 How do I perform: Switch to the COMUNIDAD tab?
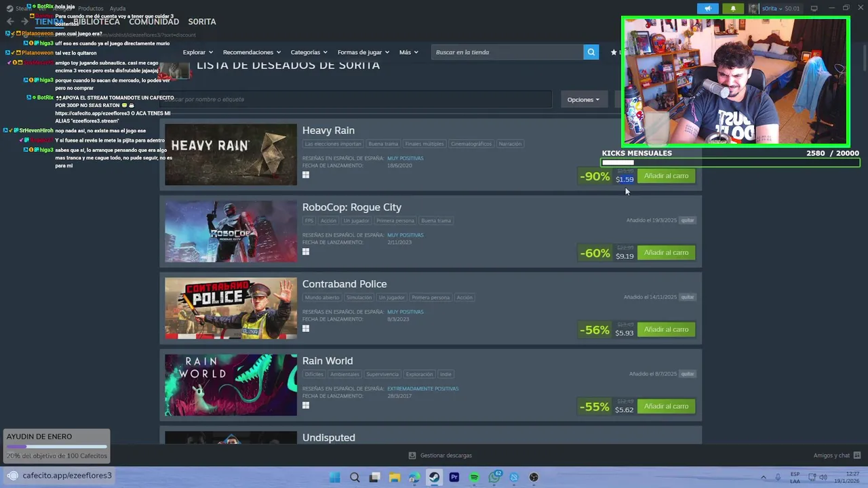tap(154, 22)
